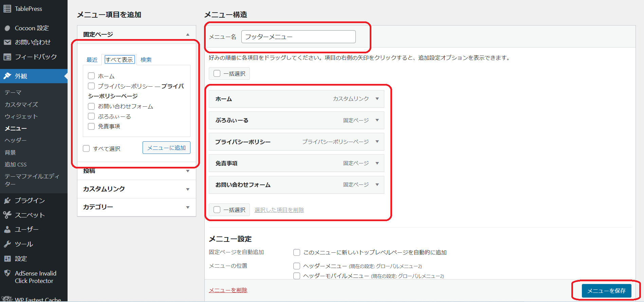Click the スニペット scissors icon

point(7,215)
